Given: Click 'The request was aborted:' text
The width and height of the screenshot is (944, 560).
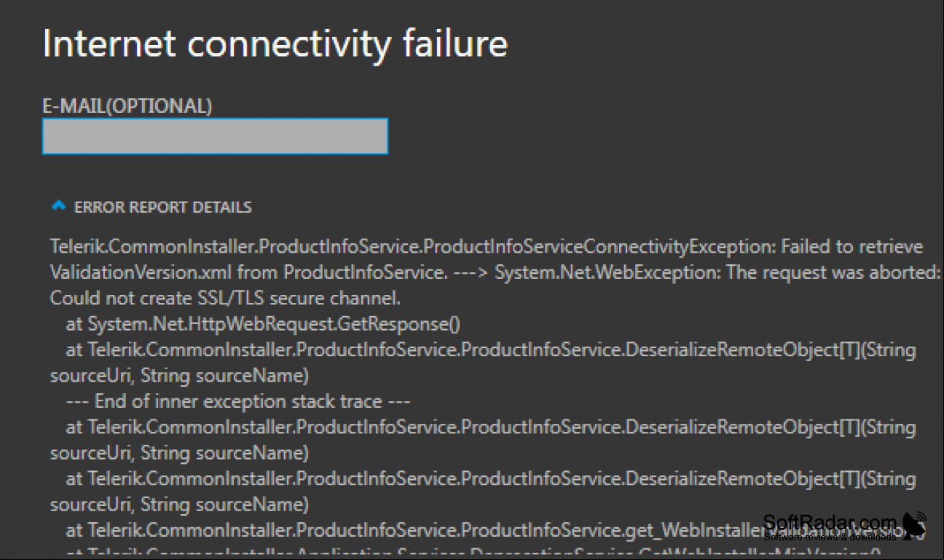Looking at the screenshot, I should pos(834,272).
